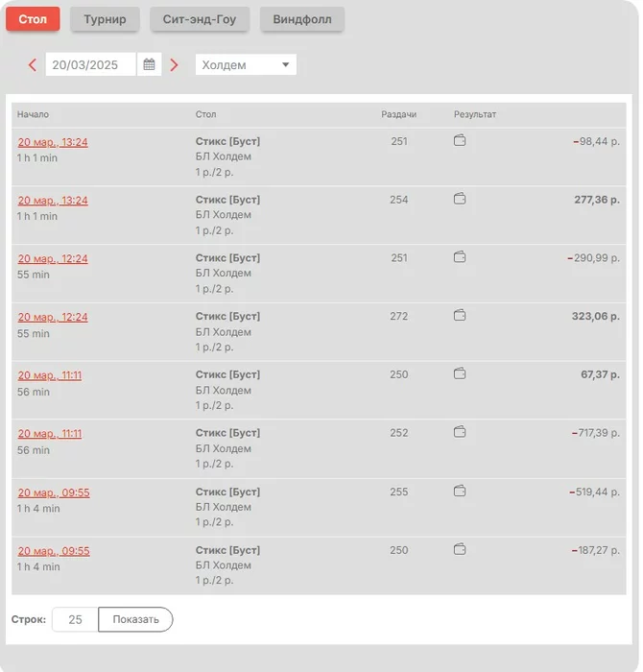Switch to the Турнир tab

pos(105,19)
